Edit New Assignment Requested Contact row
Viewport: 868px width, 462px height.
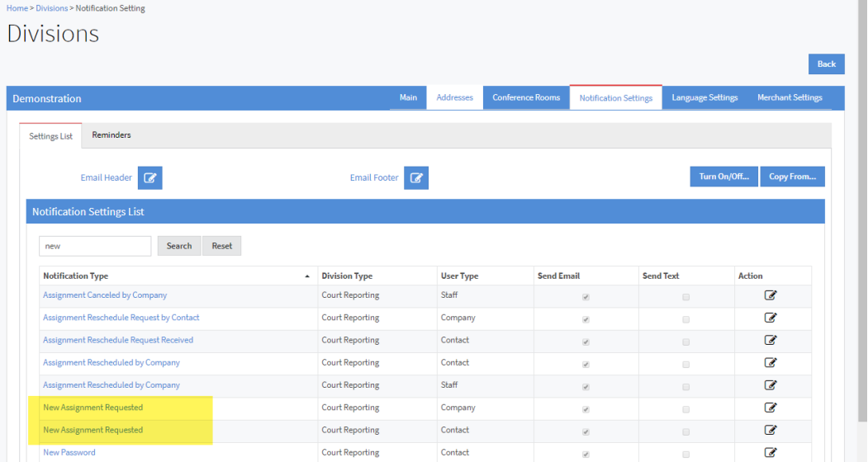770,430
